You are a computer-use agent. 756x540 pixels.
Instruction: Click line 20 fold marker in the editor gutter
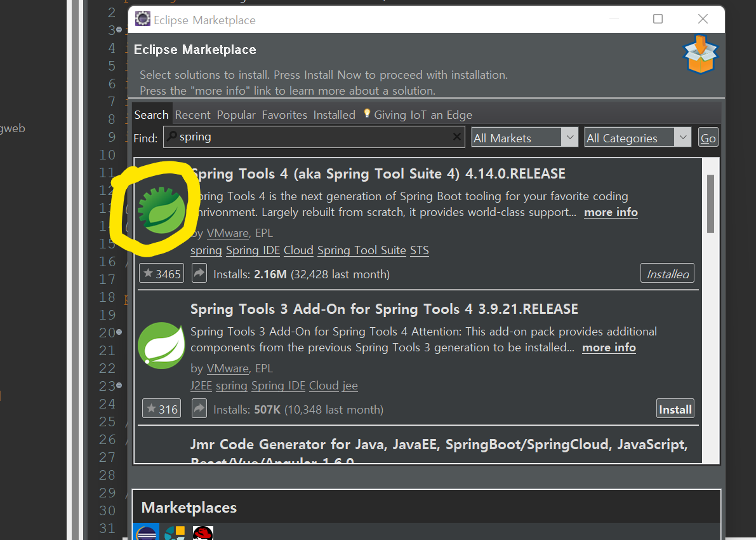coord(119,332)
